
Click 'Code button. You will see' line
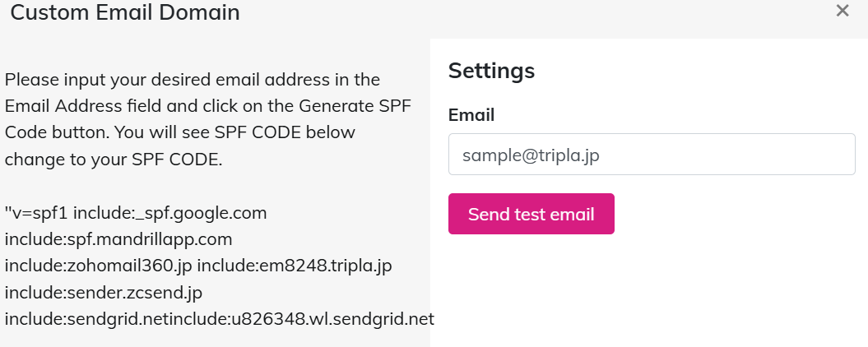[x=179, y=132]
